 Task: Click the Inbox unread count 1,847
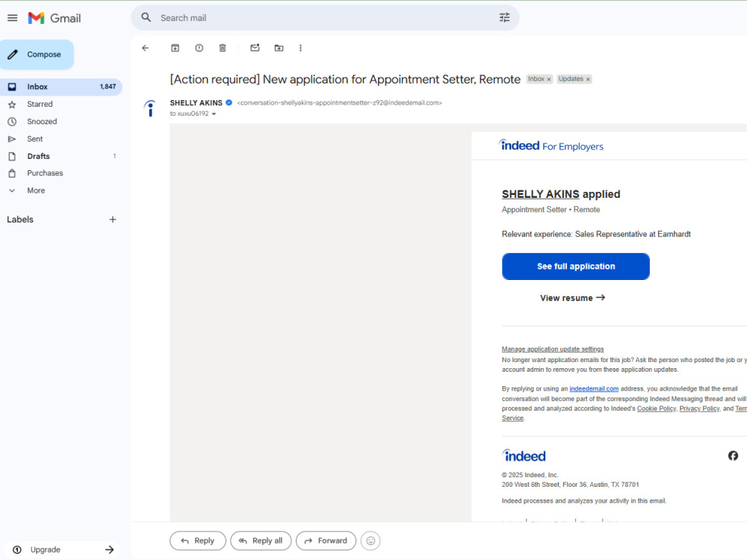coord(108,87)
